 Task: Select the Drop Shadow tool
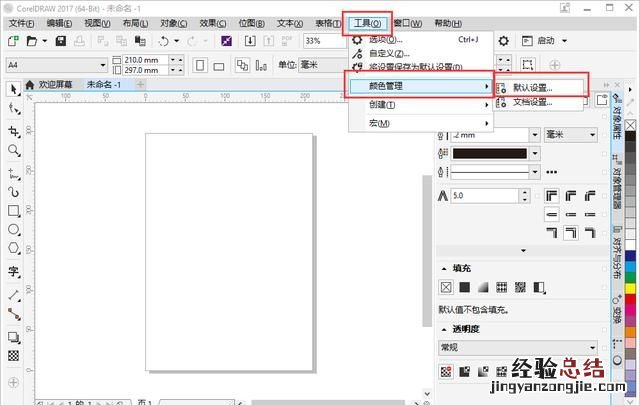tap(14, 337)
